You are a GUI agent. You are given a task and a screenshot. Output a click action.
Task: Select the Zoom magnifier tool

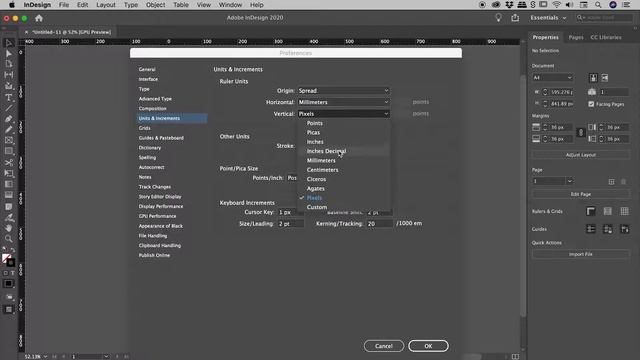9,239
